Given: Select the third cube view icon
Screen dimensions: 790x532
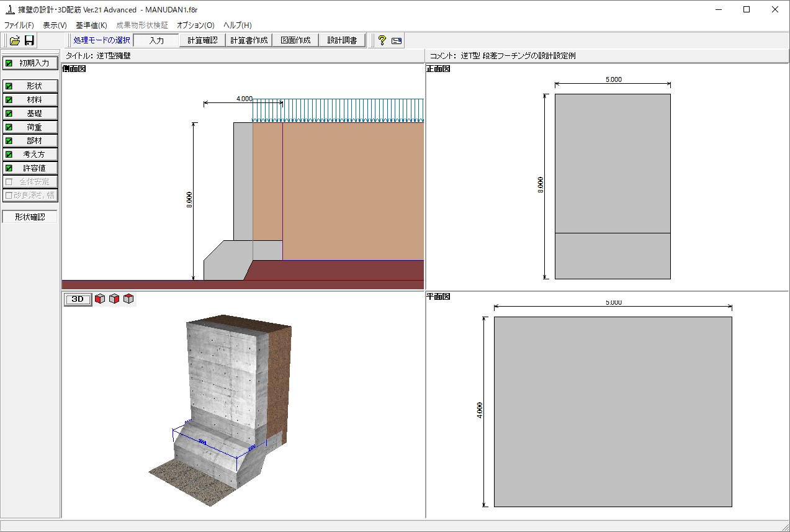Looking at the screenshot, I should pyautogui.click(x=128, y=299).
